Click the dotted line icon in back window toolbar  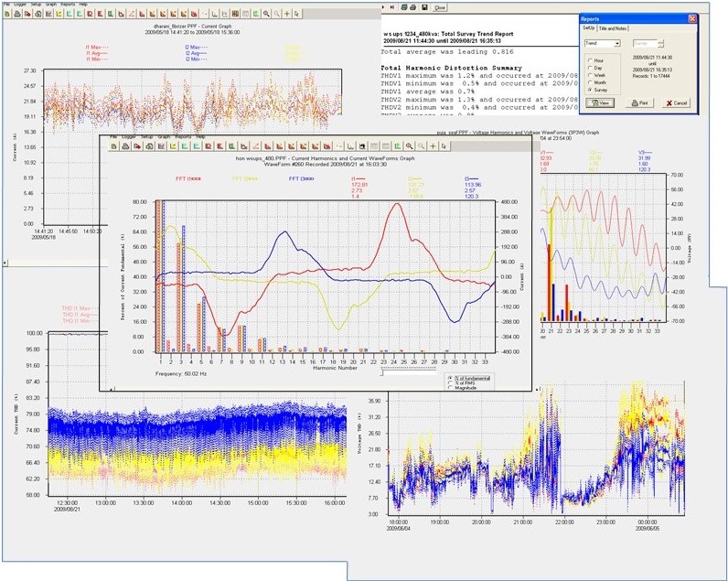(x=205, y=14)
